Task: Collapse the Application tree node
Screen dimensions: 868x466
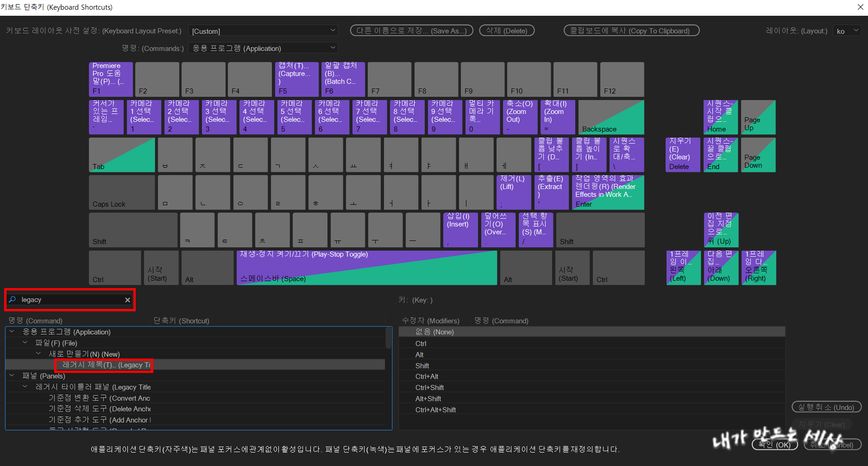Action: tap(12, 332)
